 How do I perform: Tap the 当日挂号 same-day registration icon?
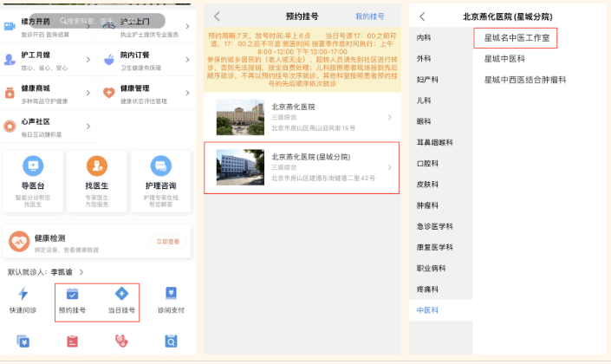coord(121,294)
